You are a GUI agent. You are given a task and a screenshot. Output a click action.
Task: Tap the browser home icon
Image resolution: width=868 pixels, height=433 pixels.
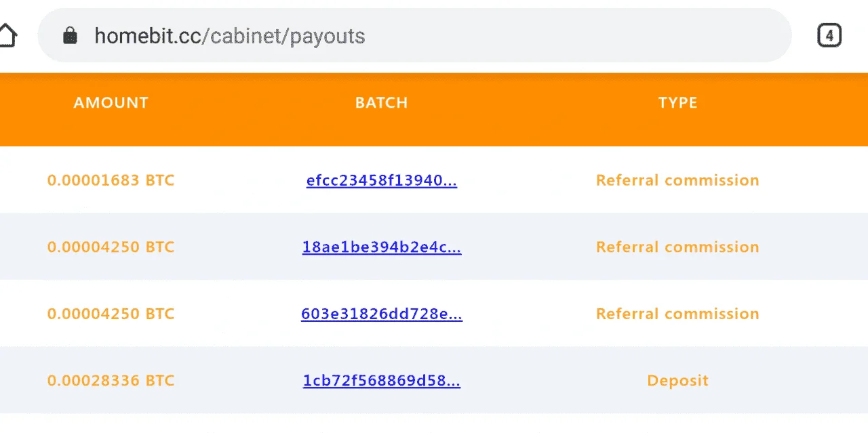coord(5,35)
